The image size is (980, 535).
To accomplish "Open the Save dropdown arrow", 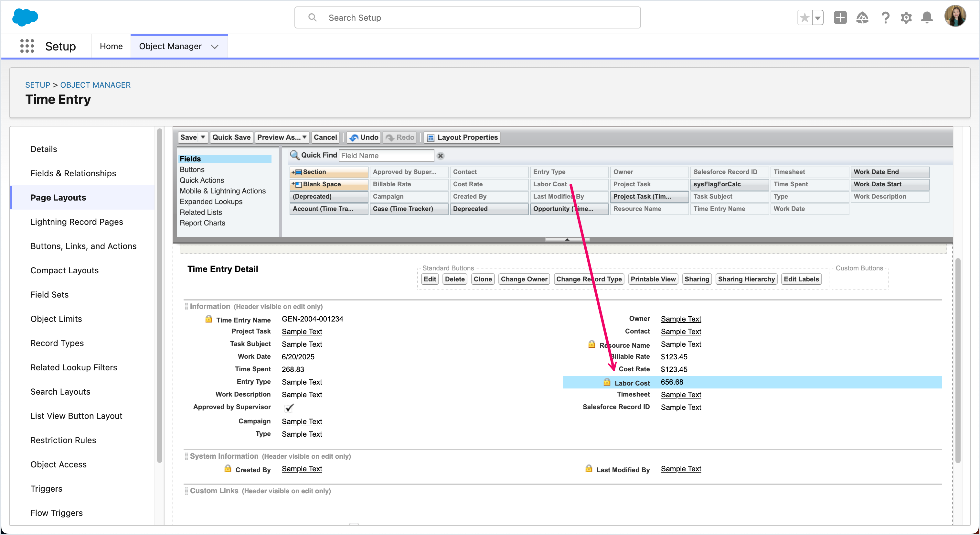I will pyautogui.click(x=203, y=137).
